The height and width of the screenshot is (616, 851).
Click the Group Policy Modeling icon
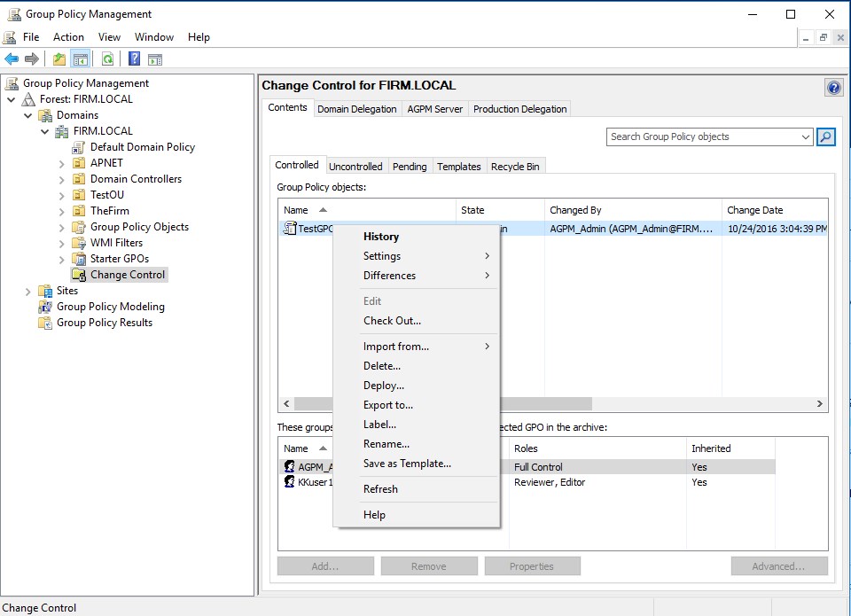pos(45,307)
